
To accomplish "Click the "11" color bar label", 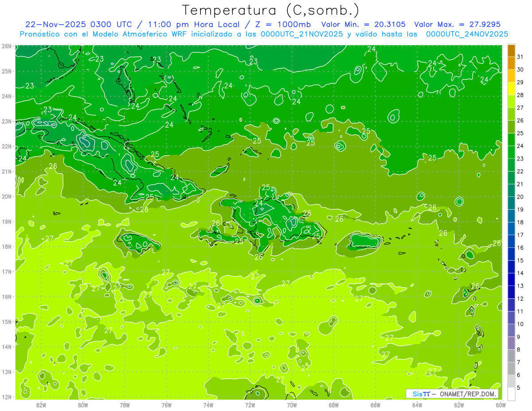I will 520,311.
